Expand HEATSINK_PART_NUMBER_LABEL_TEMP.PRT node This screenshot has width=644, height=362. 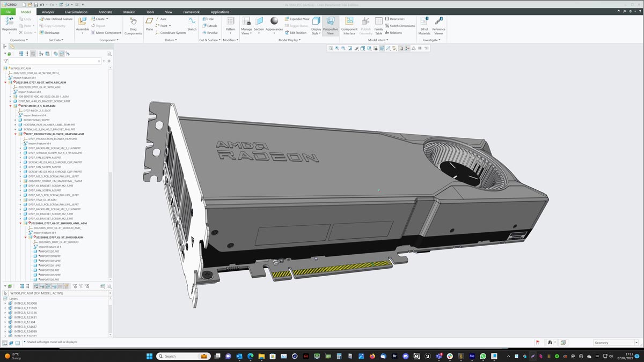coord(16,124)
